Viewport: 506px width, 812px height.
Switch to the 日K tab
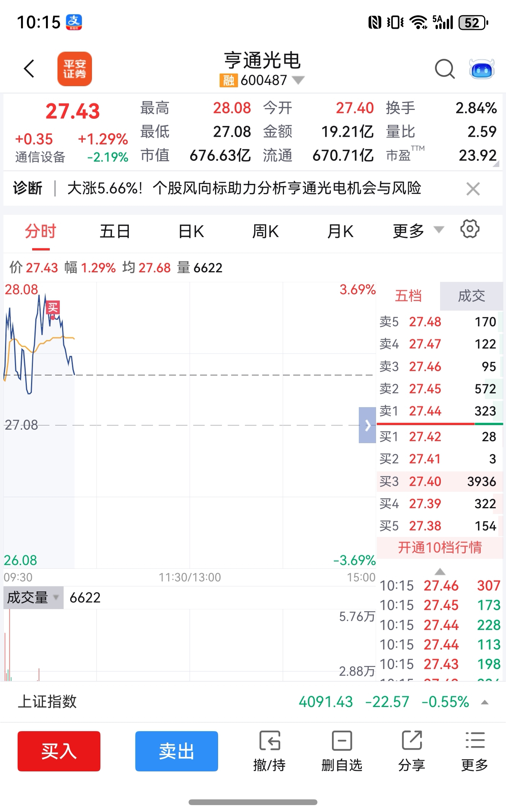click(x=191, y=231)
